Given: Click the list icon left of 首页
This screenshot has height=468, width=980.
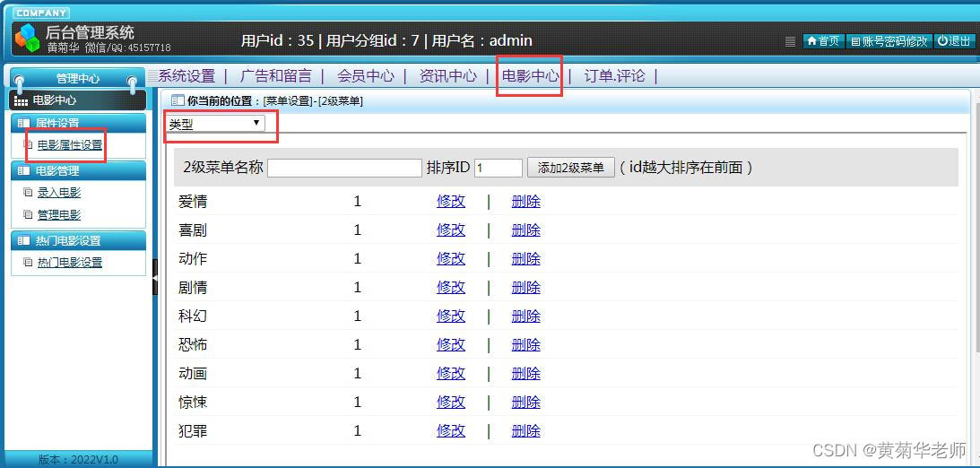Looking at the screenshot, I should [791, 42].
